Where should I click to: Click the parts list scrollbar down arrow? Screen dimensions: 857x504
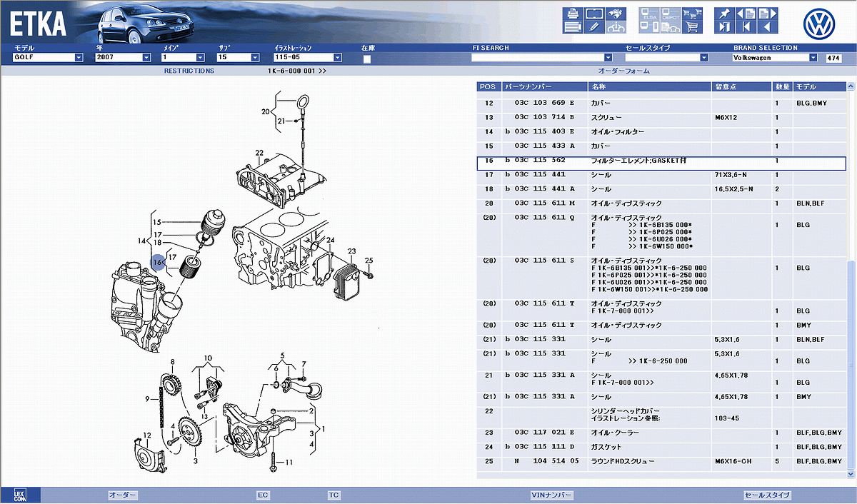pos(851,473)
